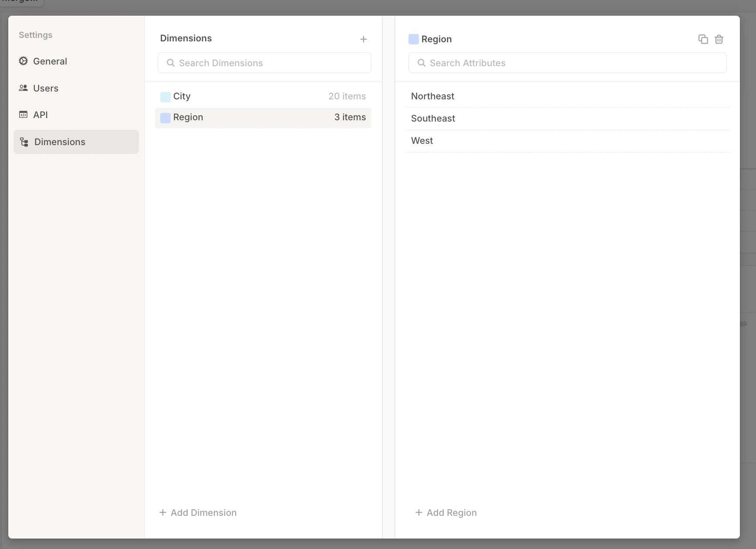Click the Add Region button
Viewport: 756px width, 549px height.
click(x=445, y=512)
